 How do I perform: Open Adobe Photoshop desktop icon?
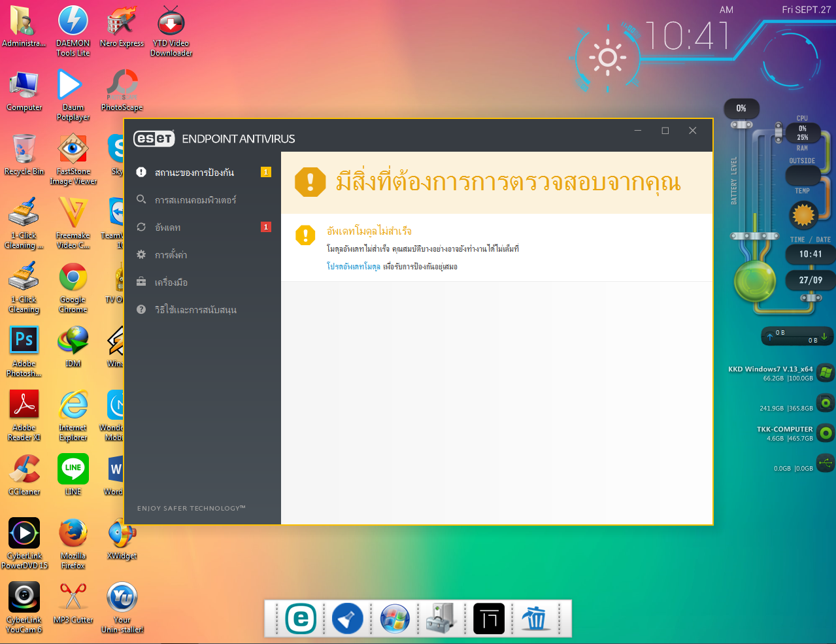(24, 351)
